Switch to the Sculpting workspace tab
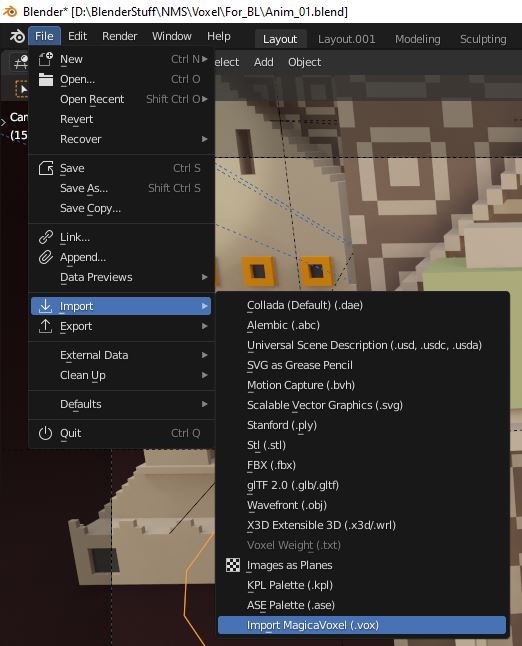 483,39
